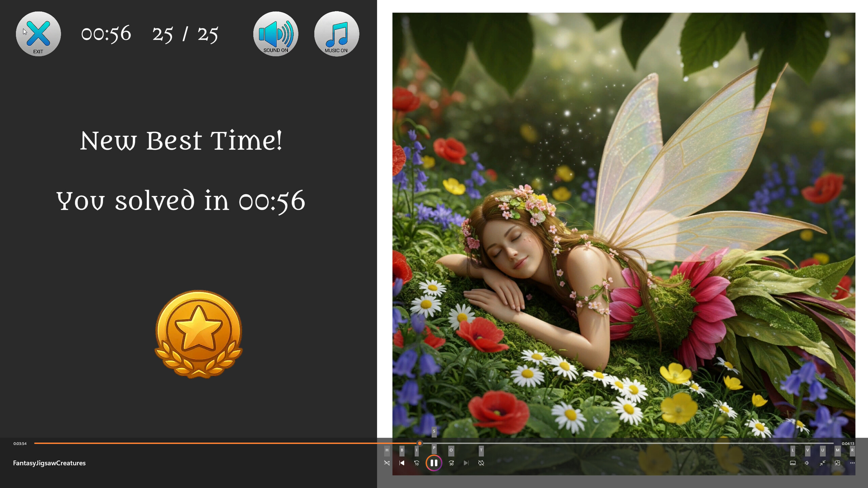The width and height of the screenshot is (868, 488).
Task: Skip to the previous video
Action: pyautogui.click(x=402, y=463)
